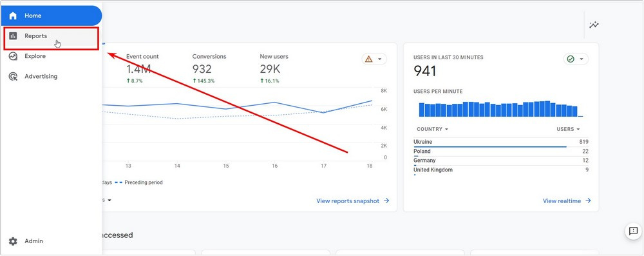This screenshot has width=644, height=256.
Task: Click the USERS IN LAST 30 MINUTES heading
Action: 448,57
